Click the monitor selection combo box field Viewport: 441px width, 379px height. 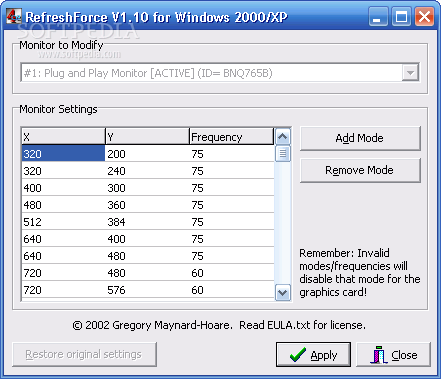click(220, 73)
